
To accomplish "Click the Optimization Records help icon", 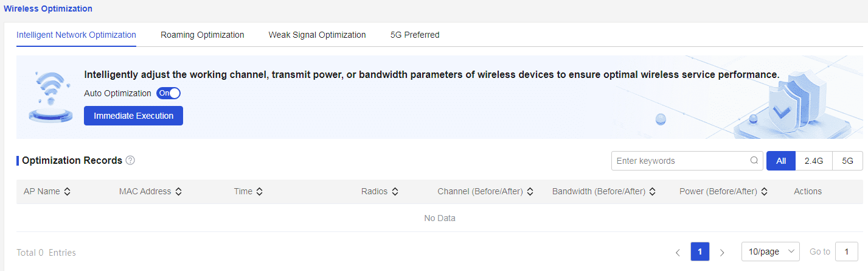I will [130, 161].
